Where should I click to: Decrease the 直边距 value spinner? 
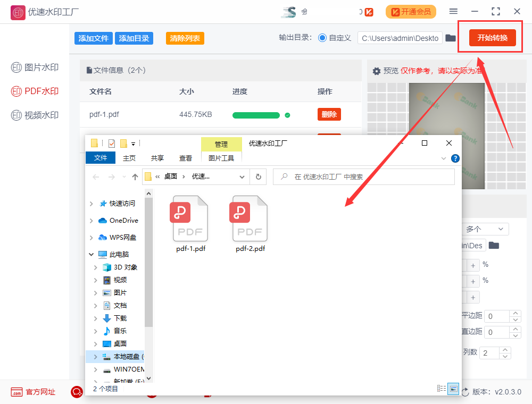[516, 335]
